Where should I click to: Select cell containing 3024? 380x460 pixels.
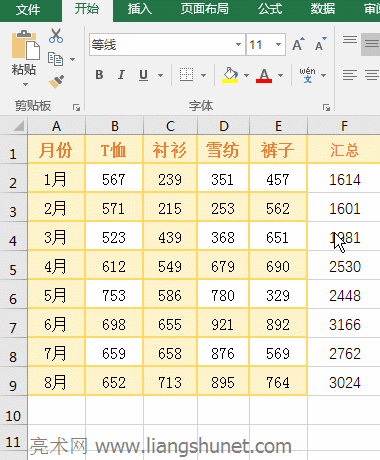(344, 382)
